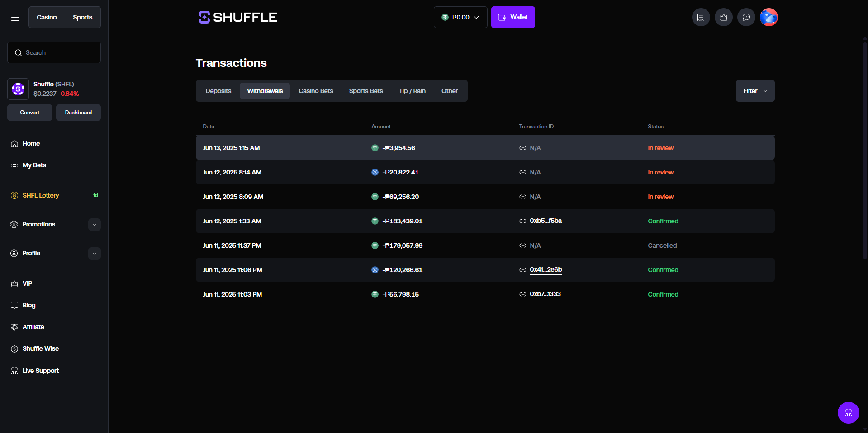This screenshot has height=433, width=868.
Task: Click the Transaction ID column header
Action: coord(536,127)
